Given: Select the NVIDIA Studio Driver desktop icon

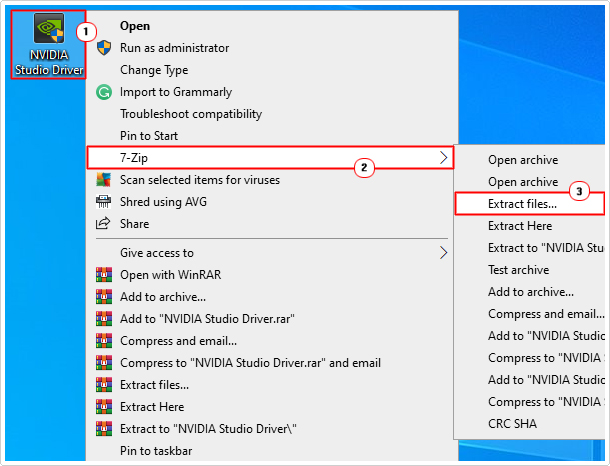Looking at the screenshot, I should click(48, 44).
